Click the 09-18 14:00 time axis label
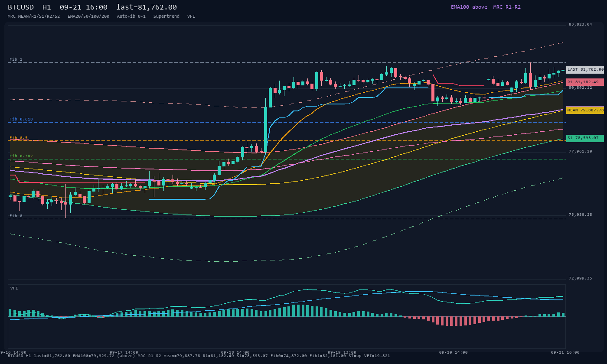This screenshot has height=364, width=607. 235,352
